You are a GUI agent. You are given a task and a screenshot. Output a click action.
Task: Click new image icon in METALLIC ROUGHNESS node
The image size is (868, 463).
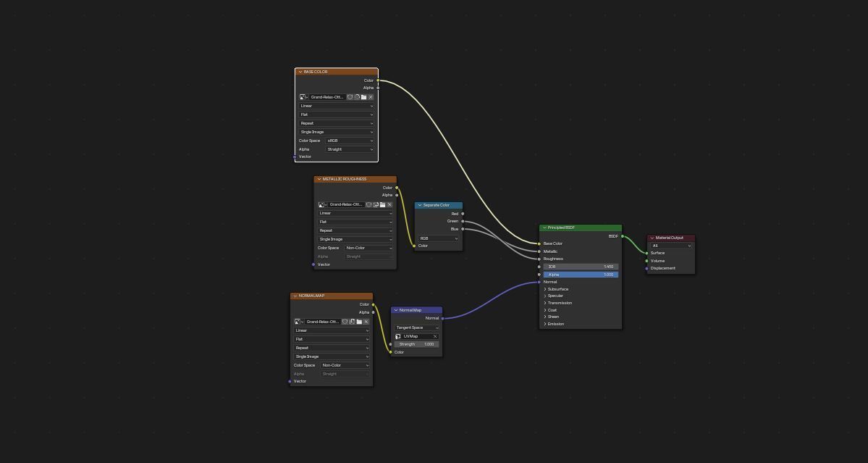click(376, 204)
